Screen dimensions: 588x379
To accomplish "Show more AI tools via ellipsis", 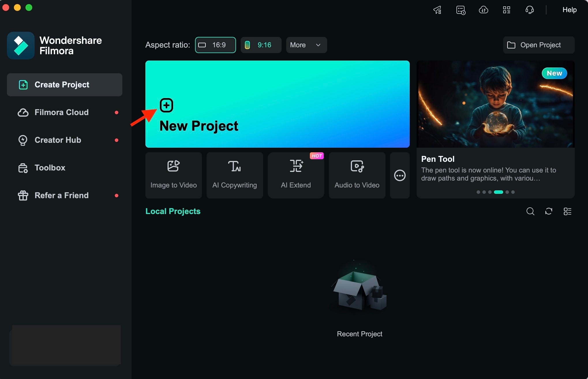I will [400, 175].
